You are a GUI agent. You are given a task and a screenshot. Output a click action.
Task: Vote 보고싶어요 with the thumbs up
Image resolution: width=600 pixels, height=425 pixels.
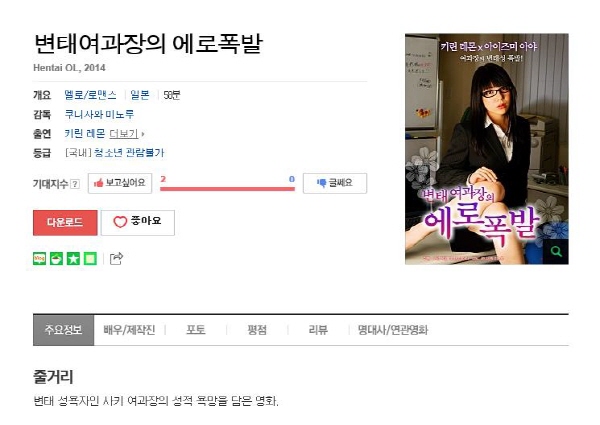click(x=120, y=183)
